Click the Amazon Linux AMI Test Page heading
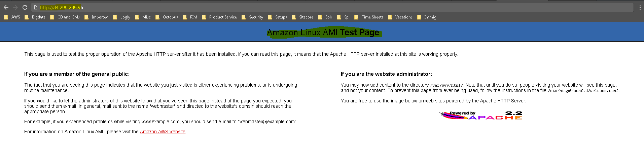644x141 pixels. tap(323, 33)
